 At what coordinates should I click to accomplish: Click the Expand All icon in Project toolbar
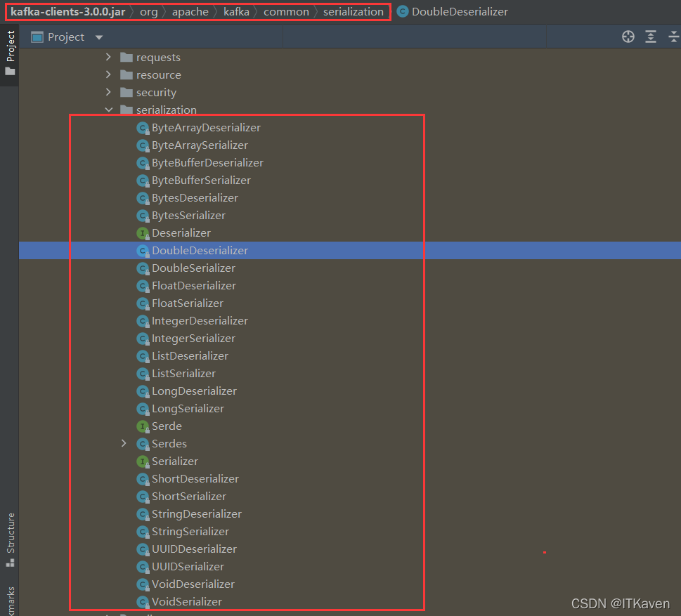(x=650, y=36)
